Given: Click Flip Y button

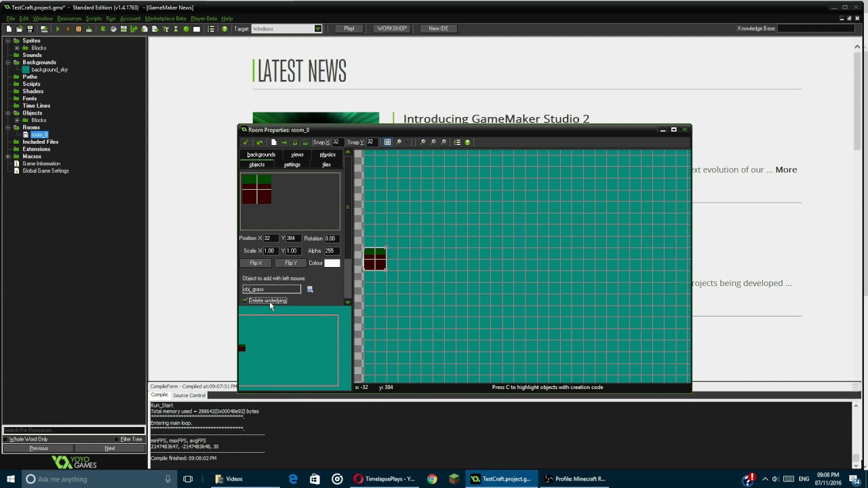Looking at the screenshot, I should [291, 263].
